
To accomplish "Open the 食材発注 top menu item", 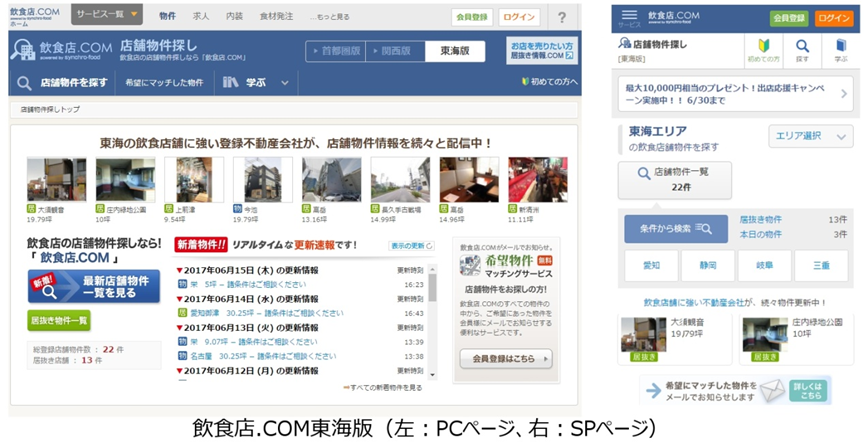I will [276, 16].
